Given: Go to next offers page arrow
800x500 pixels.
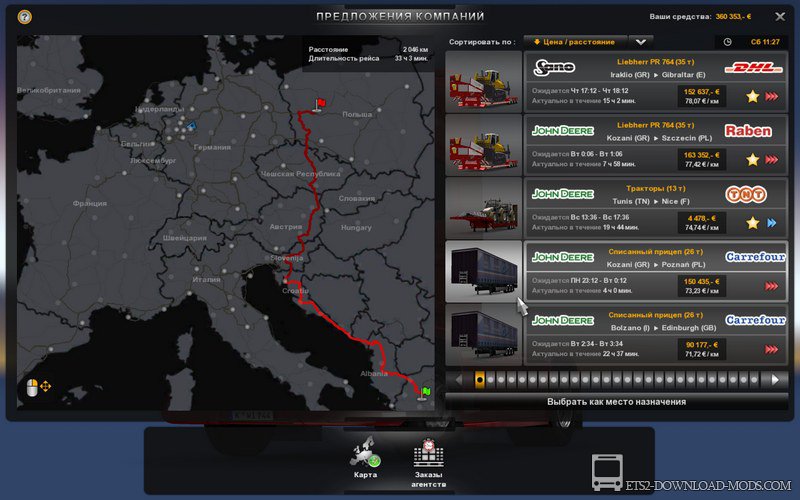Looking at the screenshot, I should (x=775, y=380).
